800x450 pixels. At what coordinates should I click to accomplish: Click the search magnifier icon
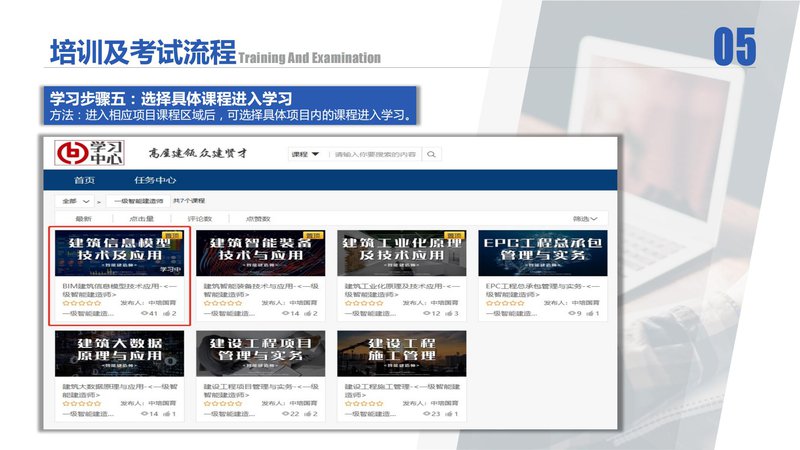432,154
